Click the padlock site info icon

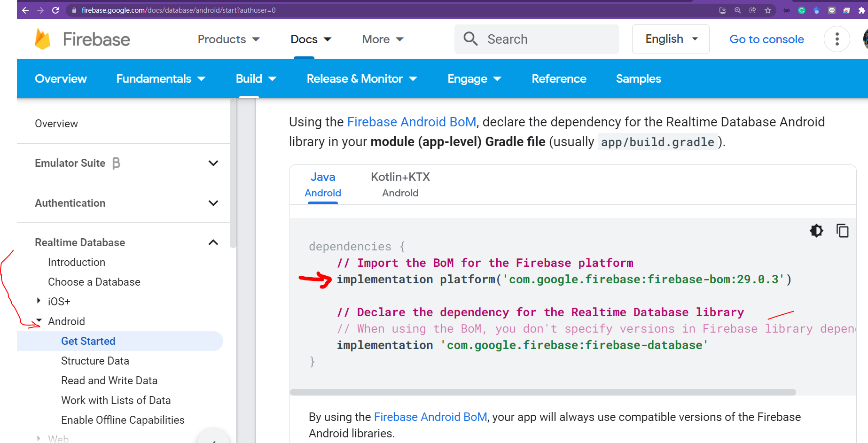[74, 10]
